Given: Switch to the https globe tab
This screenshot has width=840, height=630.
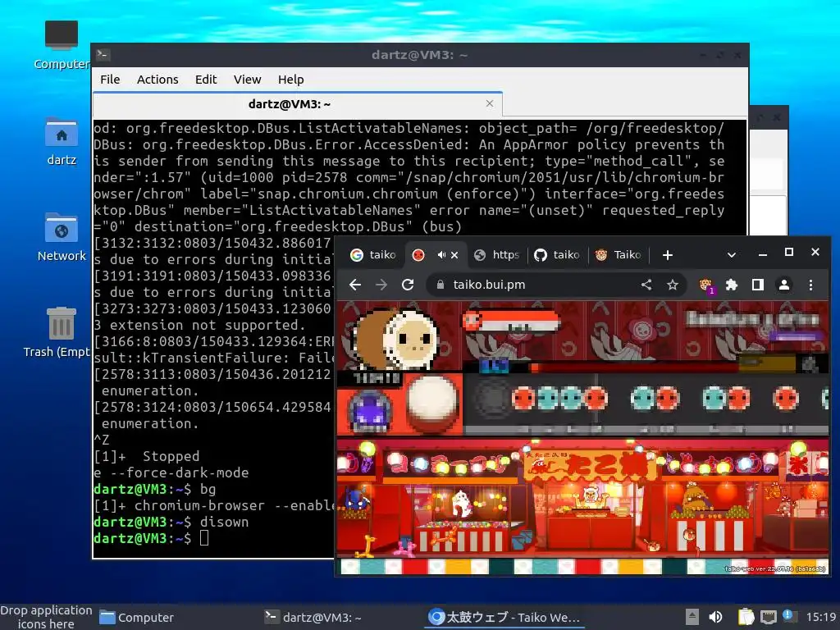Looking at the screenshot, I should pos(498,255).
